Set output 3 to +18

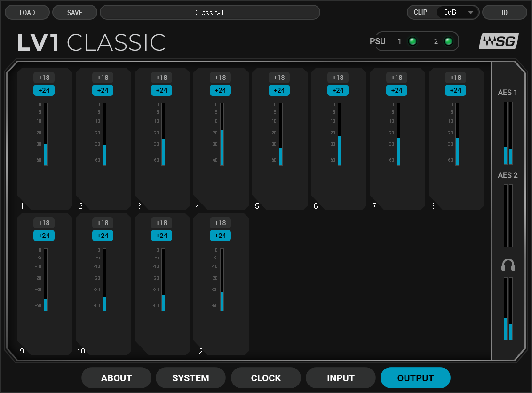[161, 78]
